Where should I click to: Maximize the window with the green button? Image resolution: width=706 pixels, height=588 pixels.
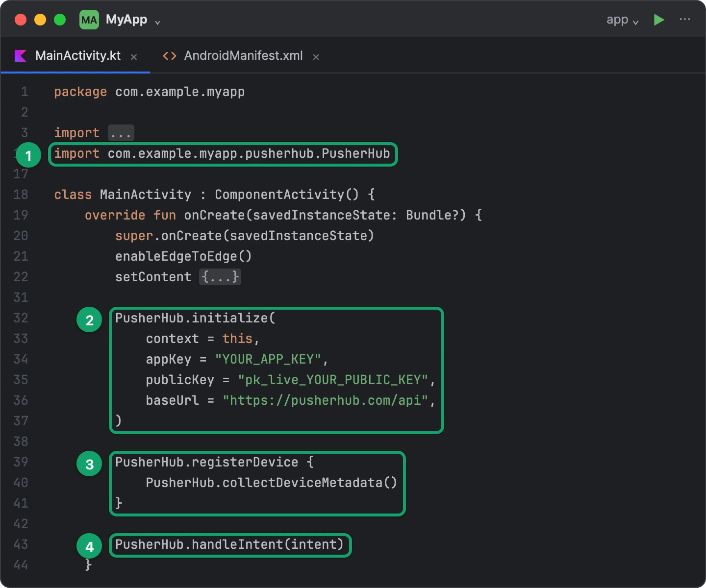(60, 20)
